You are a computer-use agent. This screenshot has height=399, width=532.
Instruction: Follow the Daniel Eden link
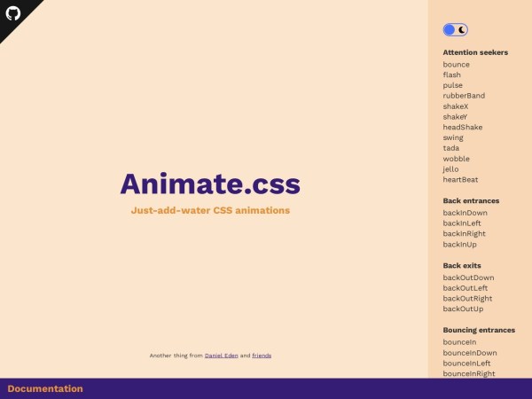coord(221,356)
